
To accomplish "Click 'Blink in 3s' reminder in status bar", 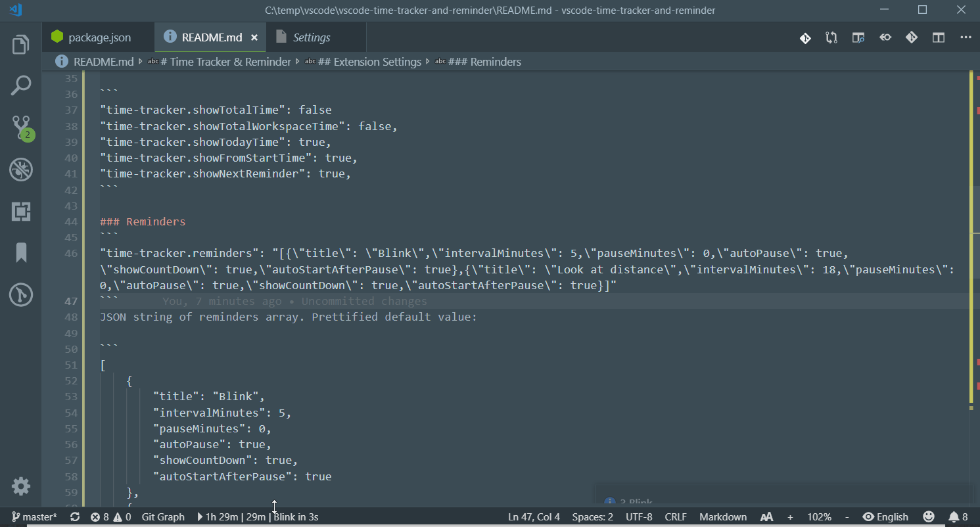I will click(x=296, y=516).
